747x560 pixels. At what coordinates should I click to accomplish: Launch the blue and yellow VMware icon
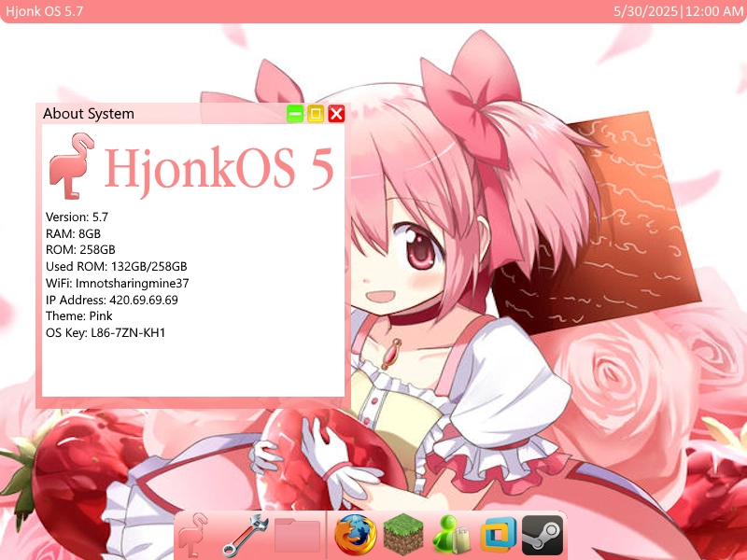coord(499,535)
